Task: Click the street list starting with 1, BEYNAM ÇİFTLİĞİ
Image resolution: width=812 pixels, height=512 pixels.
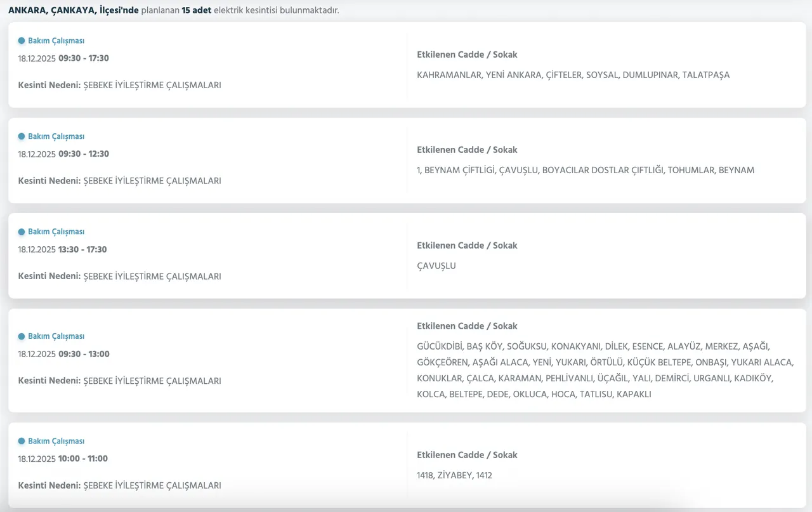Action: (585, 170)
